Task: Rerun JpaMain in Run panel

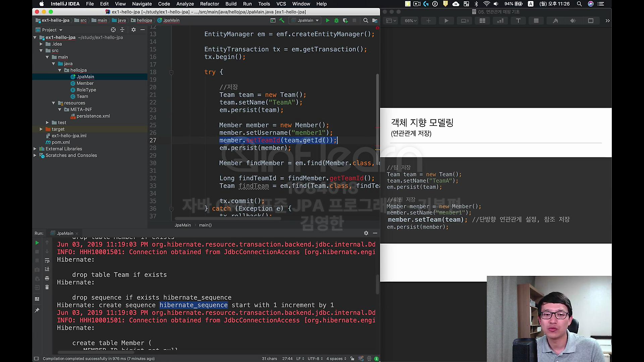Action: (37, 243)
